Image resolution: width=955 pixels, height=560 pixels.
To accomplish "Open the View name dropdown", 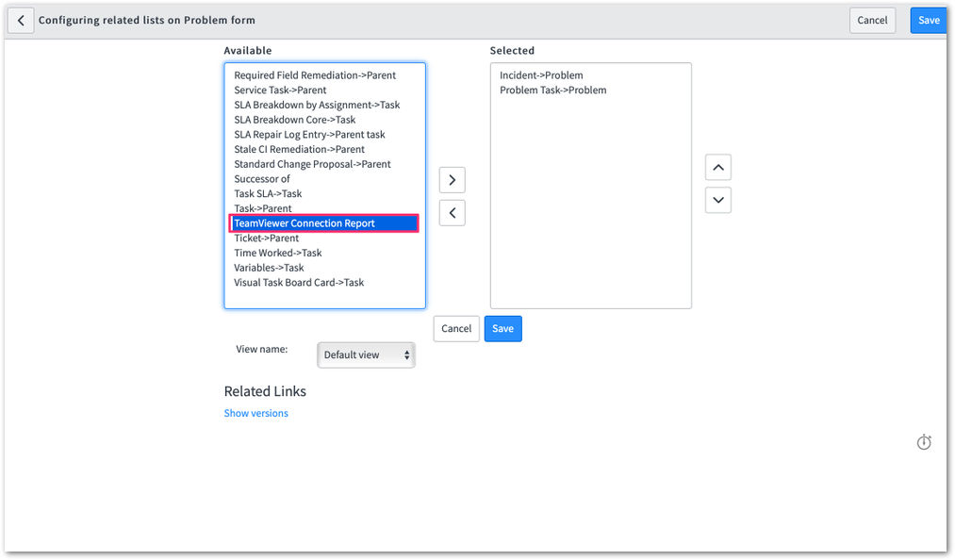I will point(366,354).
